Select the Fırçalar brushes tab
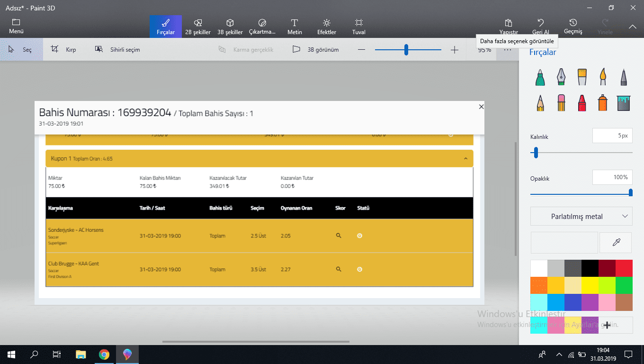Screen dimensions: 644x364 coord(166,27)
